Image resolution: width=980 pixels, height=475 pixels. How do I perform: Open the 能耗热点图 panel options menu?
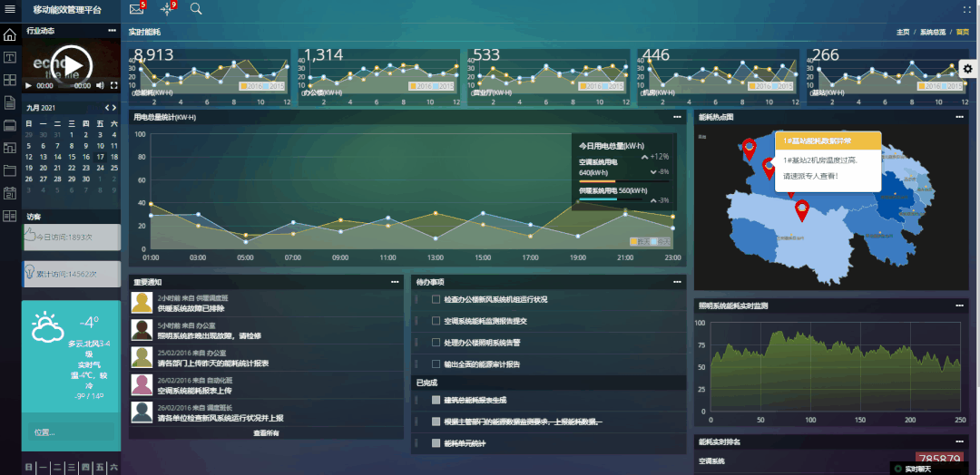click(959, 117)
